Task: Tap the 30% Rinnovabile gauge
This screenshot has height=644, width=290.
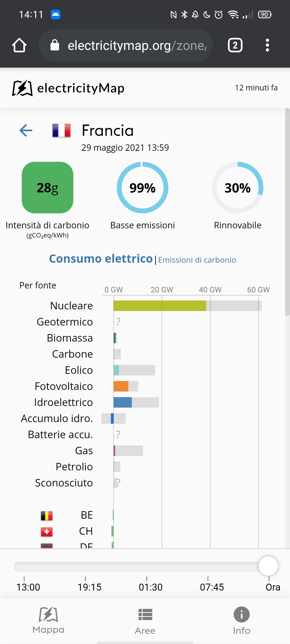Action: 238,188
